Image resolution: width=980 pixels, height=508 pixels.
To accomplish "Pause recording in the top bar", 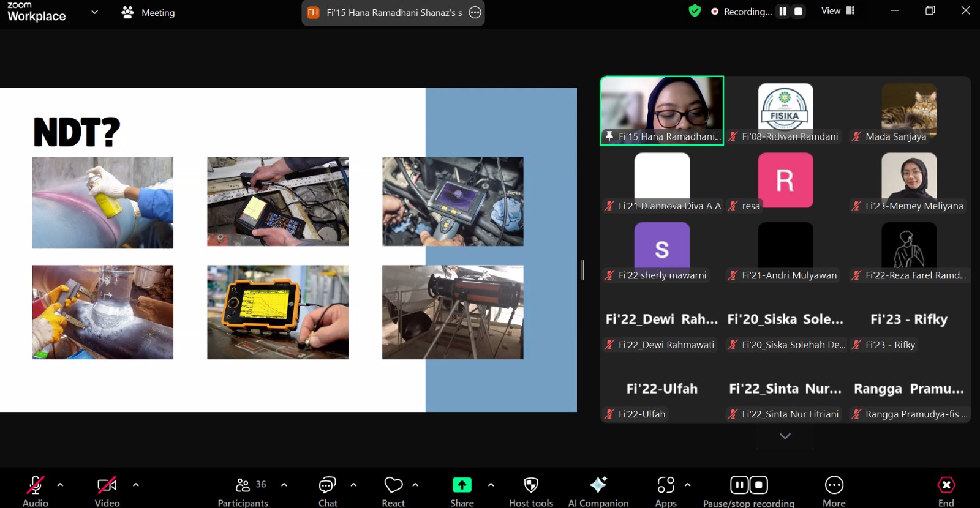I will pyautogui.click(x=783, y=11).
